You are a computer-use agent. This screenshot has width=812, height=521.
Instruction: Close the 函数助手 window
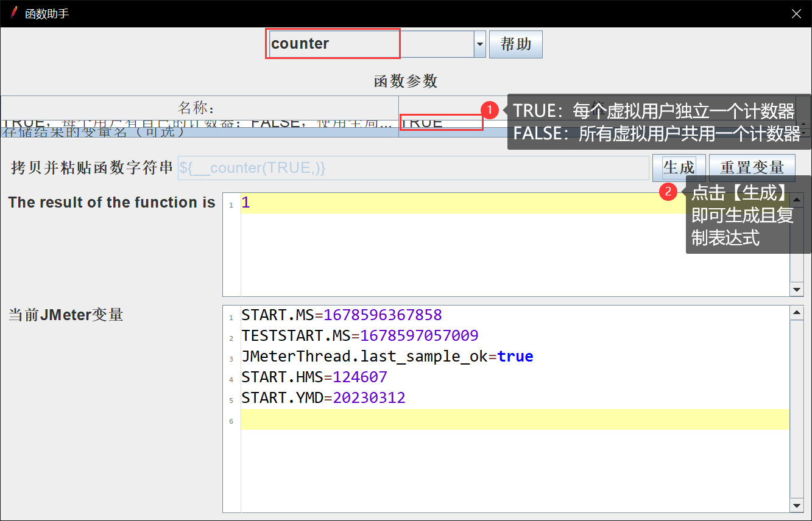pos(796,13)
